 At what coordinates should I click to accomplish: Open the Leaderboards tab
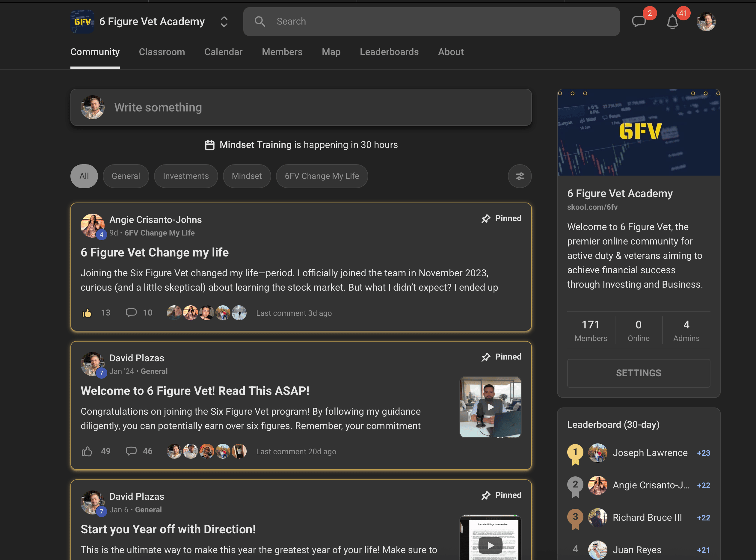click(389, 52)
